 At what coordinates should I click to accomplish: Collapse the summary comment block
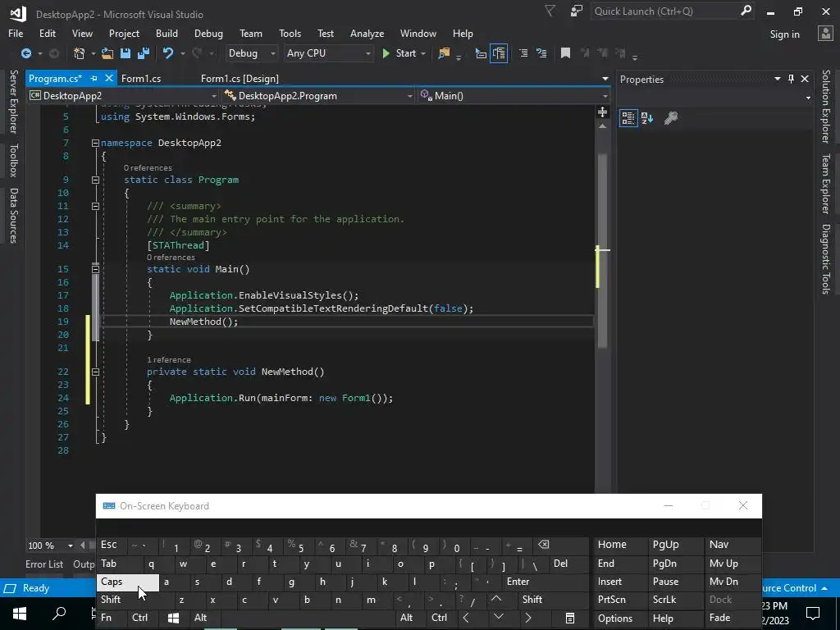[x=95, y=206]
